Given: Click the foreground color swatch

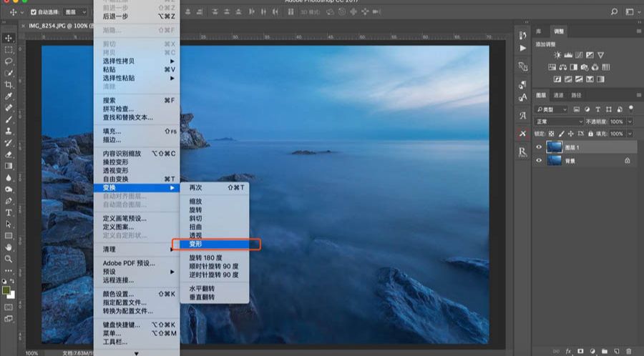Looking at the screenshot, I should click(6, 290).
